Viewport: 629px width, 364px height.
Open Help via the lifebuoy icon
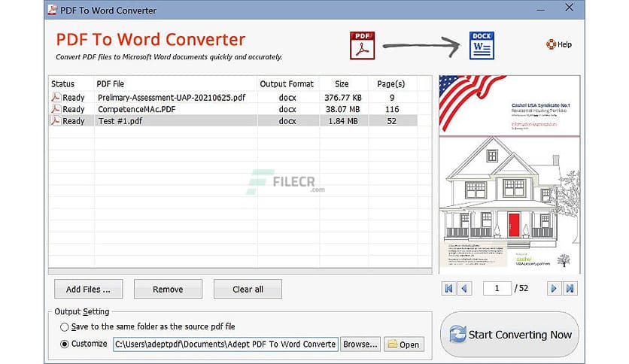[552, 44]
